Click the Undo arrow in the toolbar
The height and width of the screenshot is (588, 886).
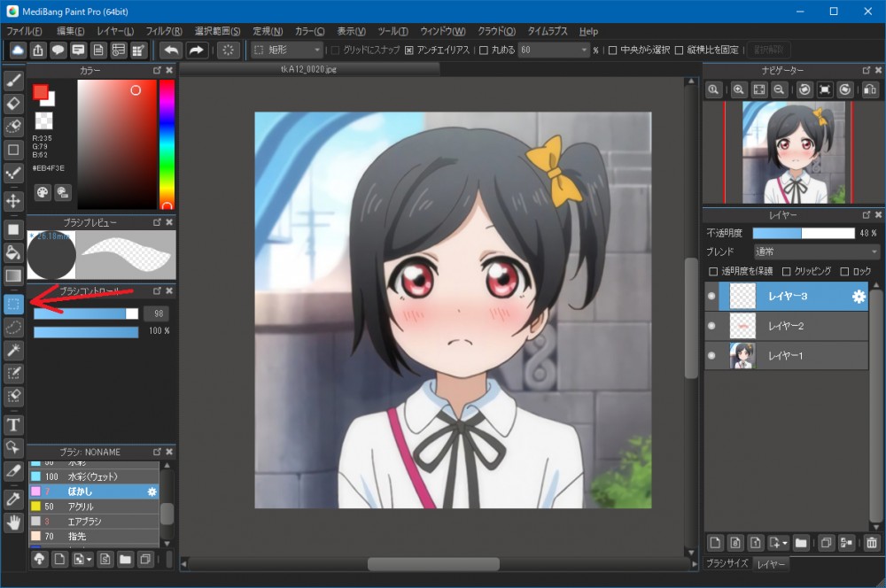coord(171,50)
